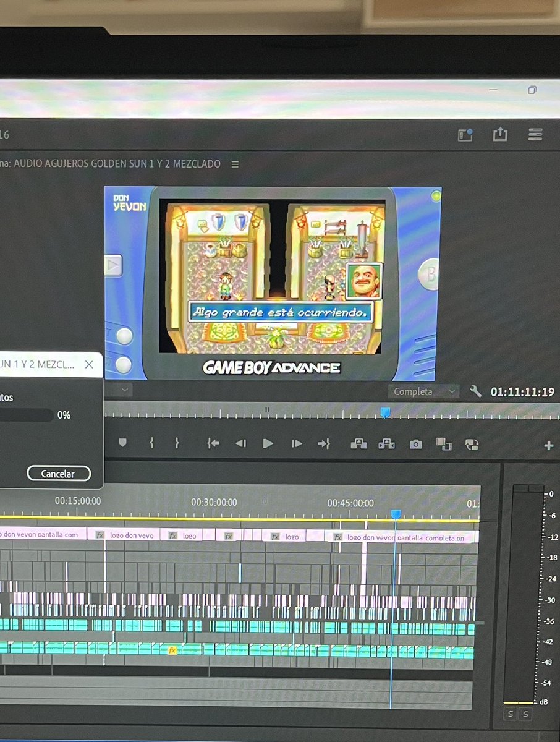
Task: Click 00:15:00:00 on the timeline ruler
Action: point(78,501)
